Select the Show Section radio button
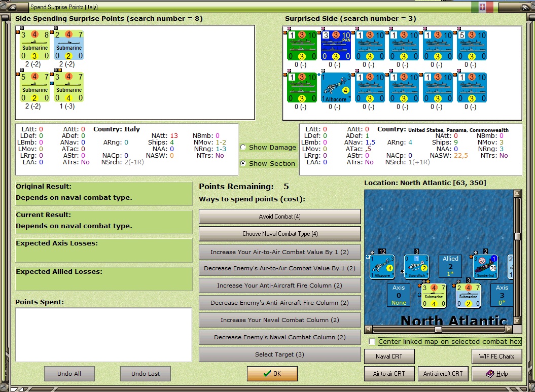The height and width of the screenshot is (392, 535). click(x=243, y=164)
